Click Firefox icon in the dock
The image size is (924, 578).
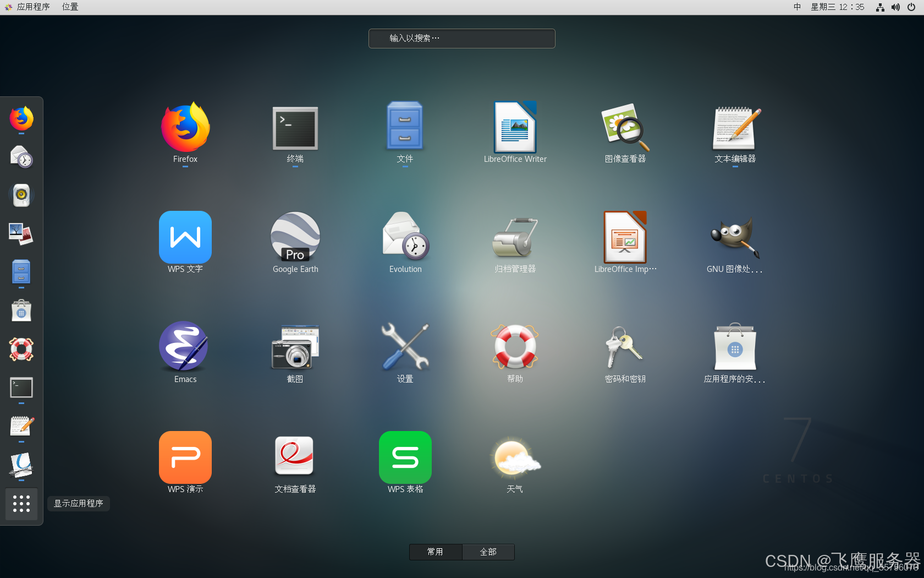point(21,118)
